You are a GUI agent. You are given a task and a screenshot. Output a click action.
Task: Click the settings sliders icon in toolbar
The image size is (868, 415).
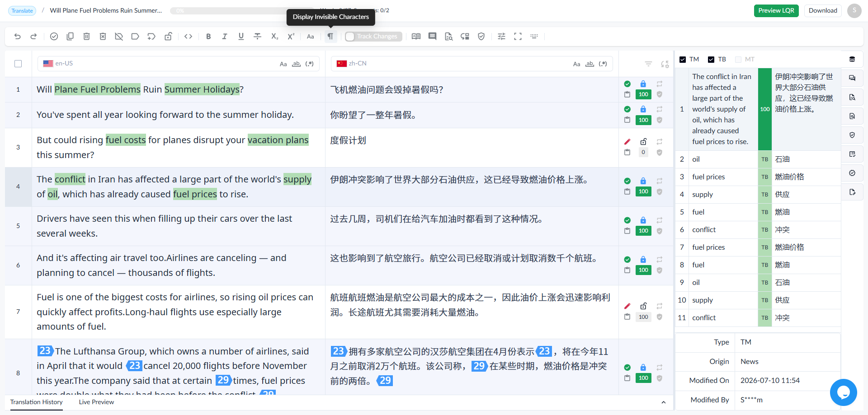click(x=501, y=37)
